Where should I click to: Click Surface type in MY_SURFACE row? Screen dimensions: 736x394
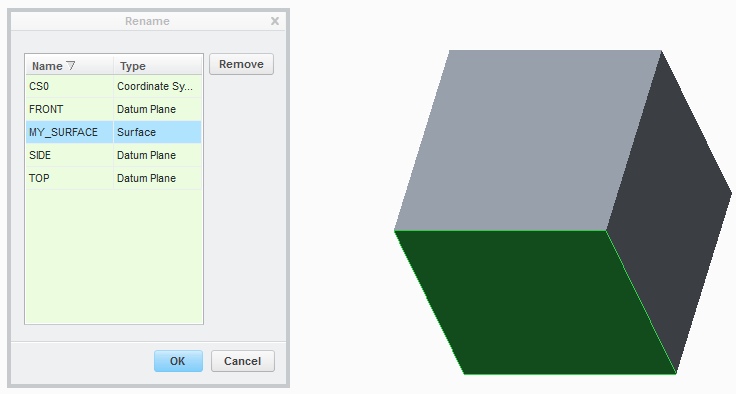(x=158, y=132)
